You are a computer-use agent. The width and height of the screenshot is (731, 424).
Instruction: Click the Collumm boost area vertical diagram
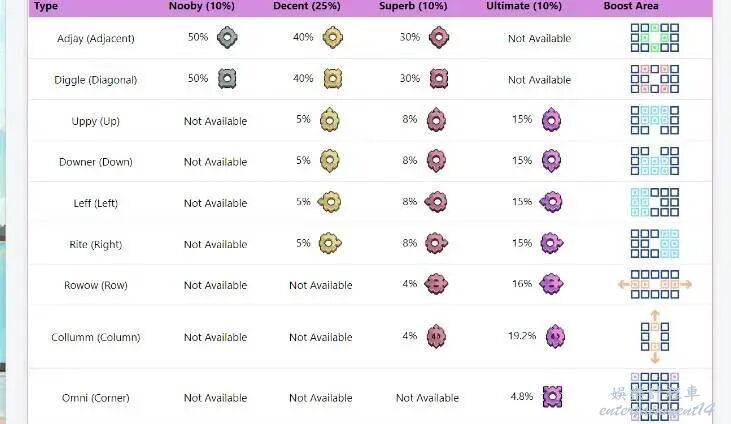[x=654, y=336]
